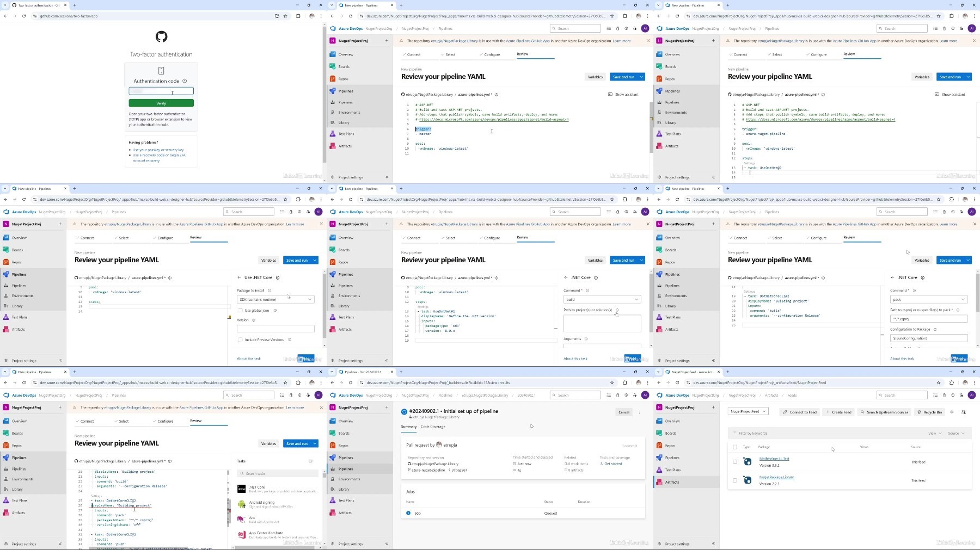Click the Feeds breadcrumb in the Artifacts window
Viewport: 980px width, 550px height.
[x=792, y=395]
